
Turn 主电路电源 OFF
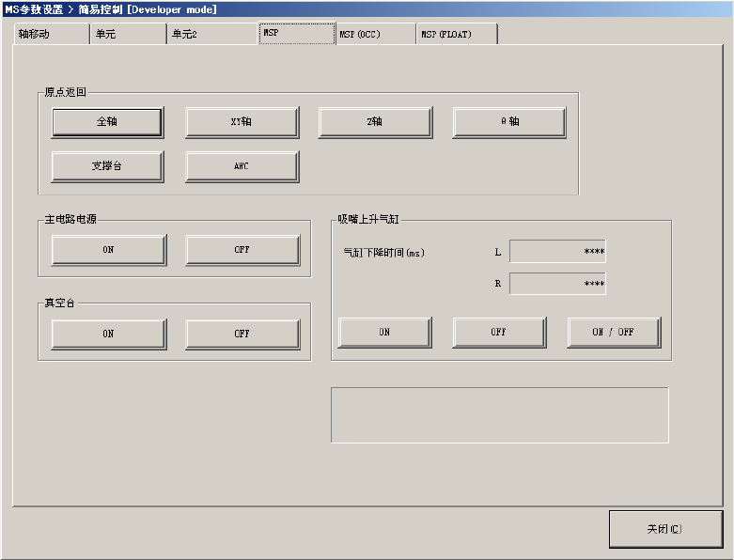tap(242, 250)
